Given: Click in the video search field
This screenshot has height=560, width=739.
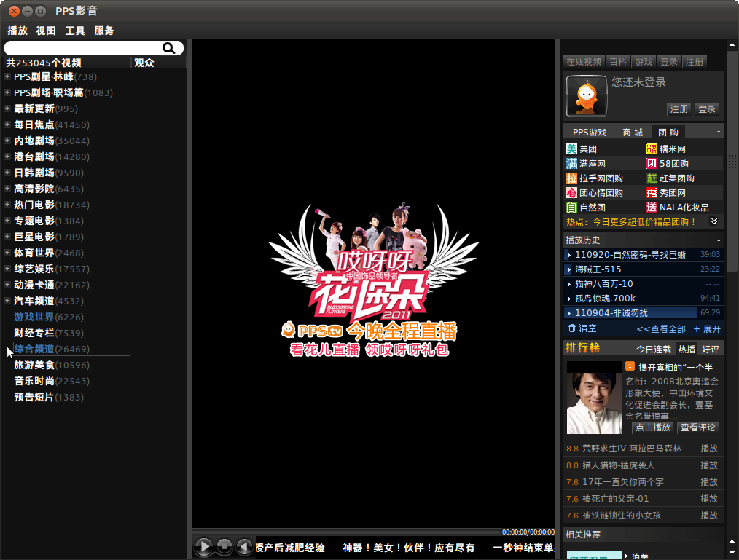Looking at the screenshot, I should pos(83,48).
